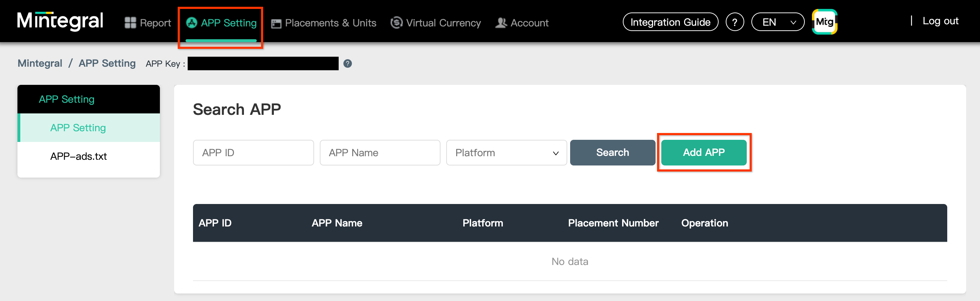Viewport: 980px width, 301px height.
Task: Click the APP Setting circular icon
Action: click(x=191, y=23)
